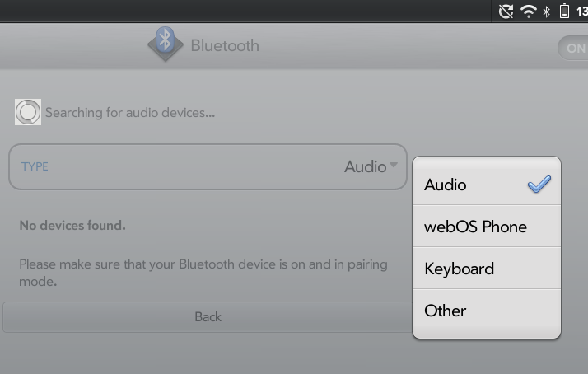Tap the battery level icon
The width and height of the screenshot is (588, 374).
click(565, 12)
